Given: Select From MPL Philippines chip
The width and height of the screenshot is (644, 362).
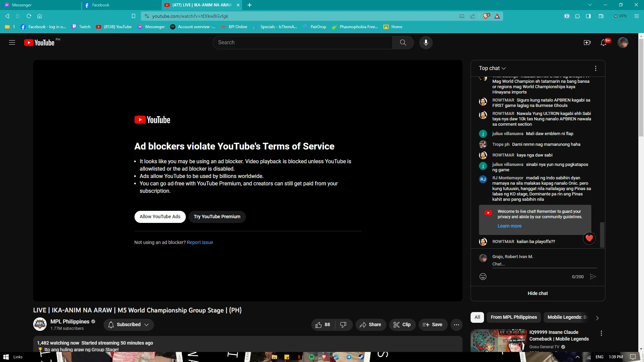Looking at the screenshot, I should pos(514,317).
